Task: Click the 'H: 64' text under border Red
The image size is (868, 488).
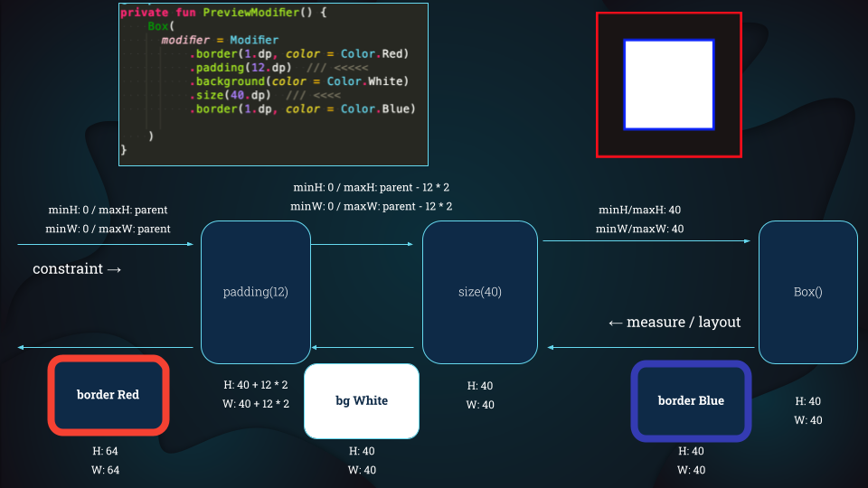Action: (x=105, y=451)
